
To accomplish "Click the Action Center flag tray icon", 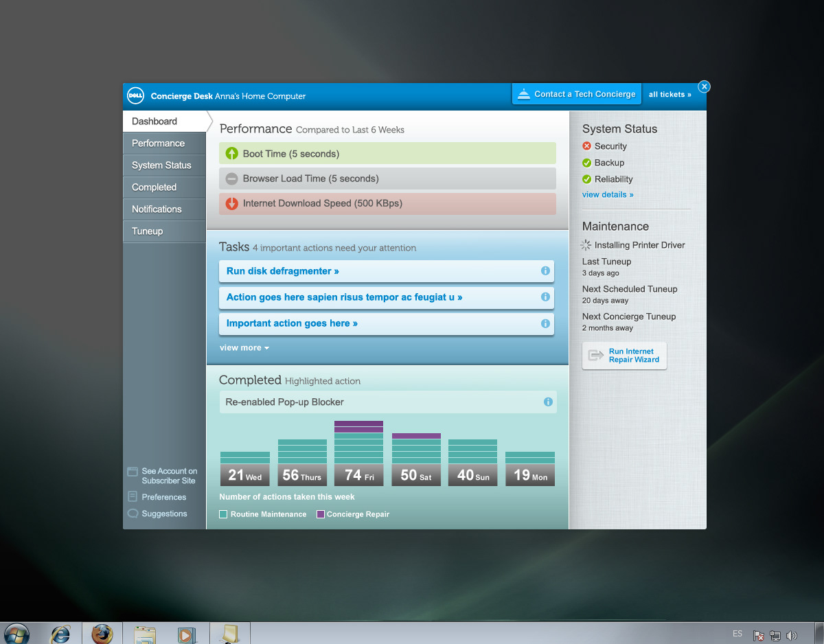I will click(x=759, y=636).
